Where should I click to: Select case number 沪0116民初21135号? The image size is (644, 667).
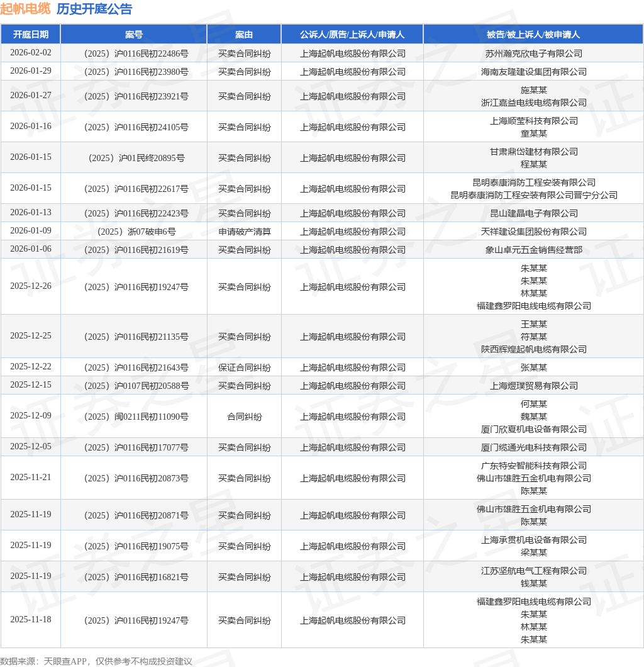point(136,337)
